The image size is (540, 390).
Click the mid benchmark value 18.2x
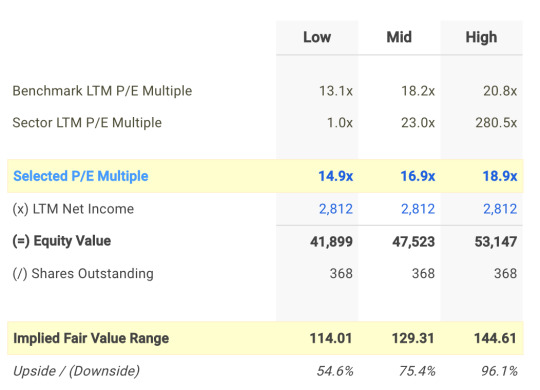pos(418,91)
